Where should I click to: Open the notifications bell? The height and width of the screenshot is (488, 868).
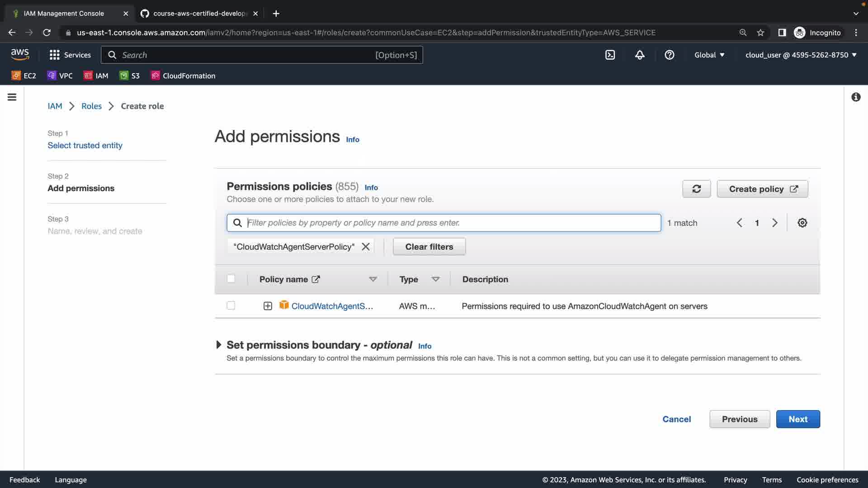click(640, 55)
